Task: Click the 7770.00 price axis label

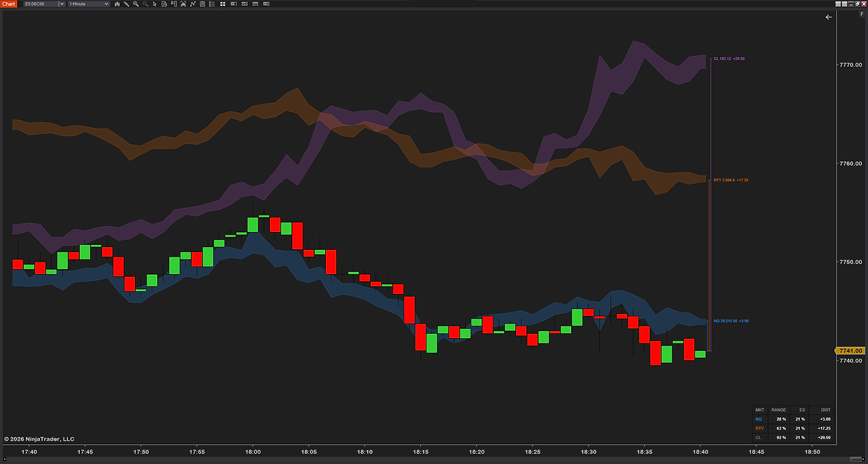Action: pyautogui.click(x=851, y=65)
